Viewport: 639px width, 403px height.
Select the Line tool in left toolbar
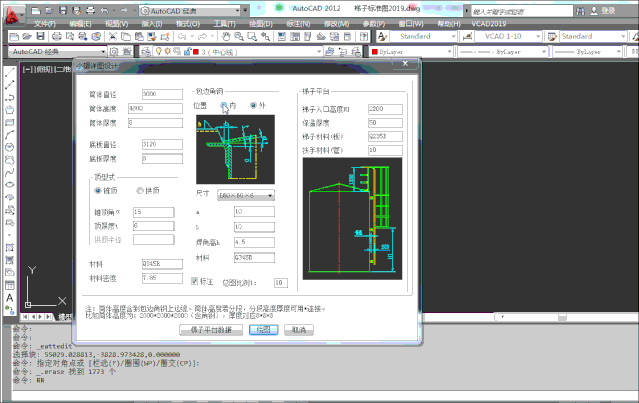(9, 73)
